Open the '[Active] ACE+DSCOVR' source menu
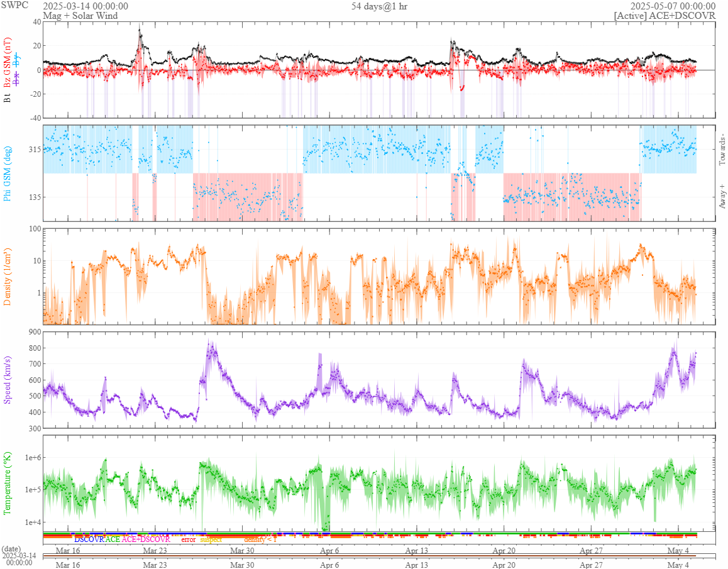This screenshot has width=728, height=569. point(665,15)
